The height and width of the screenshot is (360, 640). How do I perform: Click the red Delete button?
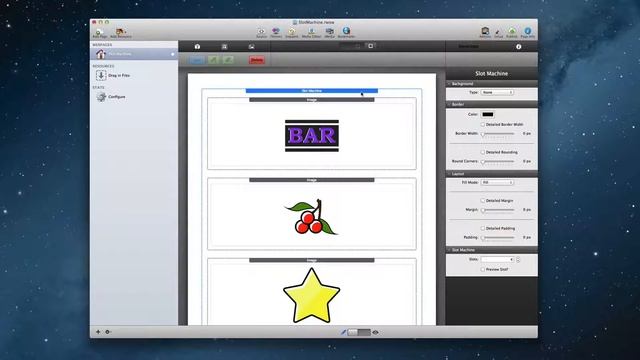point(257,60)
